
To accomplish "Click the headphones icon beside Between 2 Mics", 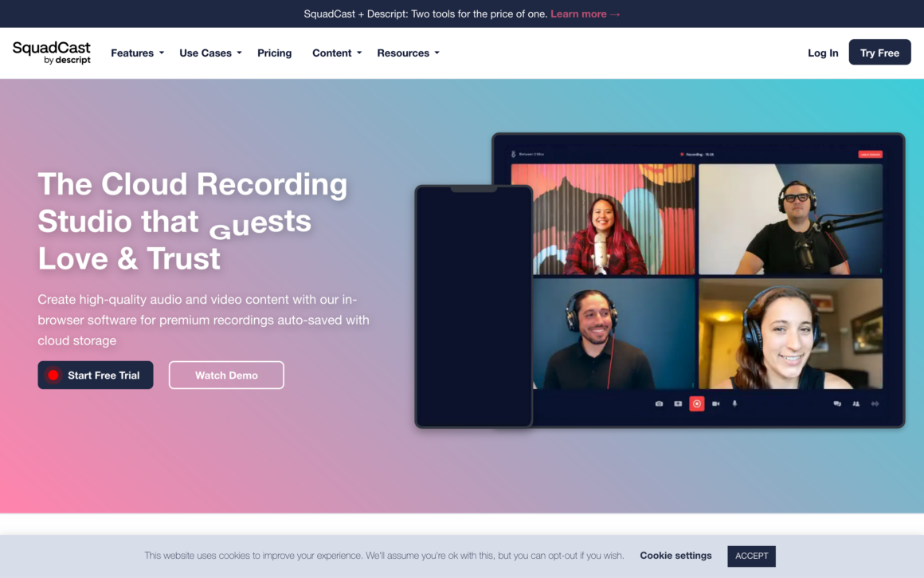I will 513,154.
